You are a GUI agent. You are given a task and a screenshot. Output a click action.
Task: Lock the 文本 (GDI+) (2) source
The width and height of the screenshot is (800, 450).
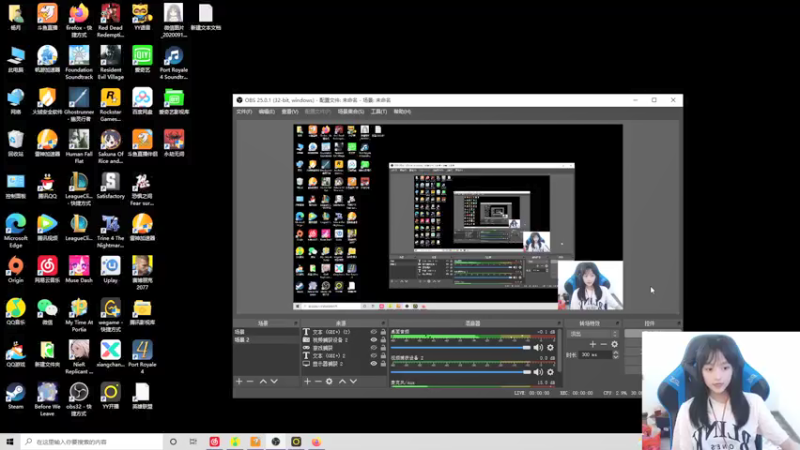click(383, 332)
